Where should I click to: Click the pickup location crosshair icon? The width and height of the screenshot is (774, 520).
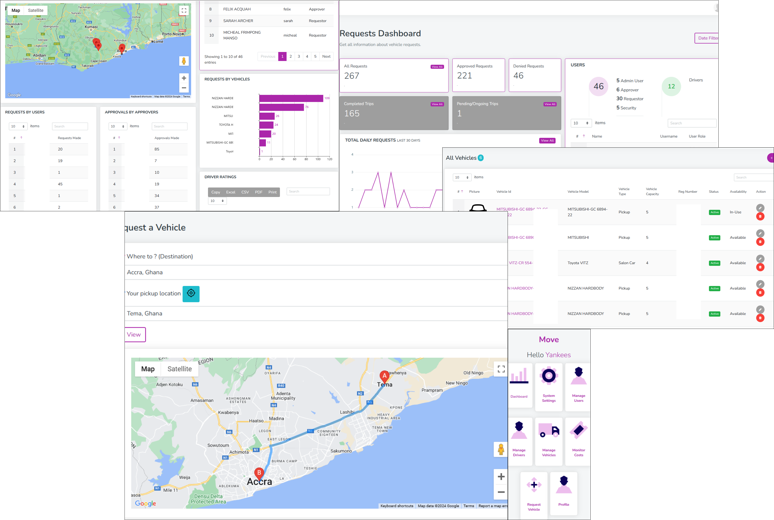[191, 294]
